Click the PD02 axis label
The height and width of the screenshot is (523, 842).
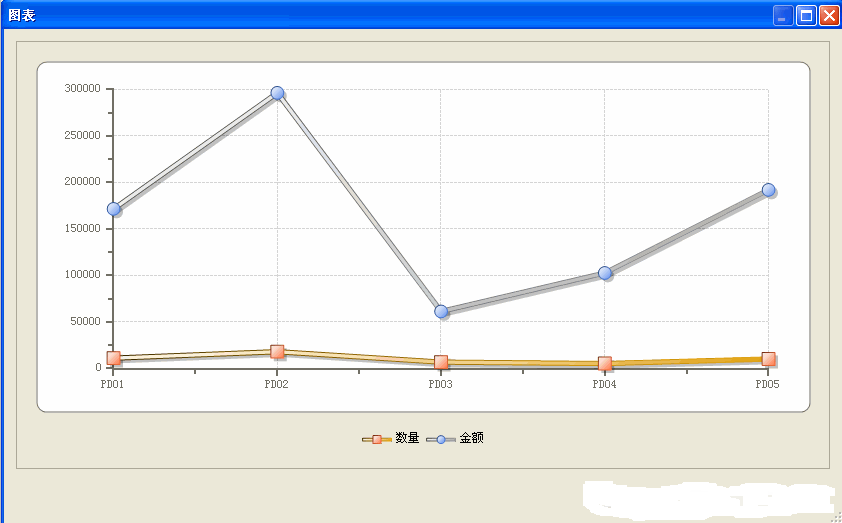pos(277,384)
